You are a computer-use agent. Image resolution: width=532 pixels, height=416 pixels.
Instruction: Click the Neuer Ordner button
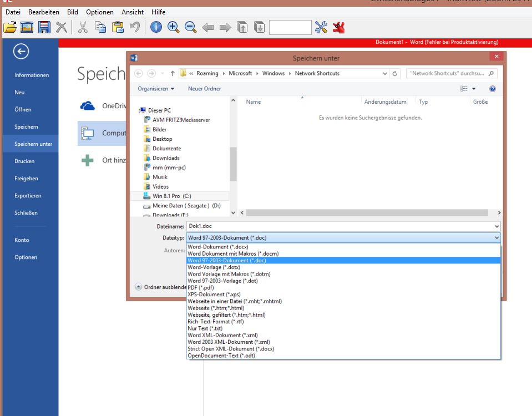(x=204, y=89)
